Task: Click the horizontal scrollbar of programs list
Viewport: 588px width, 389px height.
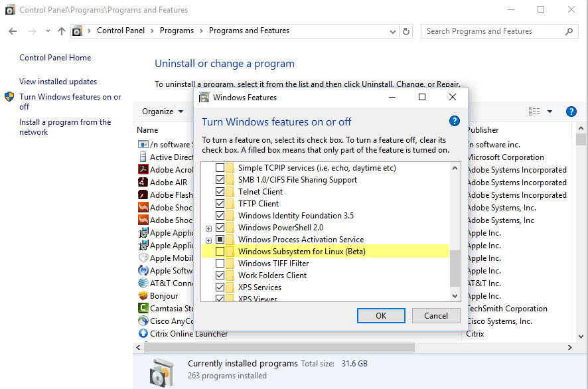Action: (x=279, y=347)
